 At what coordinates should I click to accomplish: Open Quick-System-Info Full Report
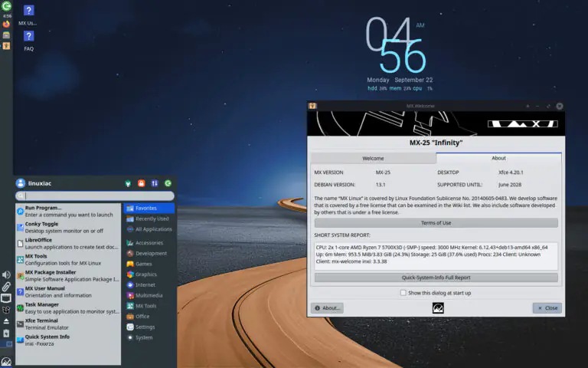point(436,278)
